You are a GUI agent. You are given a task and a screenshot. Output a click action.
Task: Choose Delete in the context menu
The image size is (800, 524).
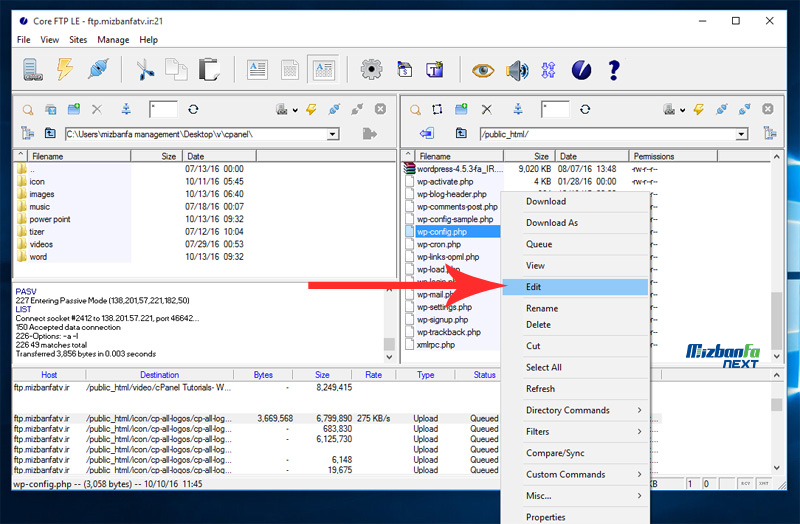[x=576, y=325]
